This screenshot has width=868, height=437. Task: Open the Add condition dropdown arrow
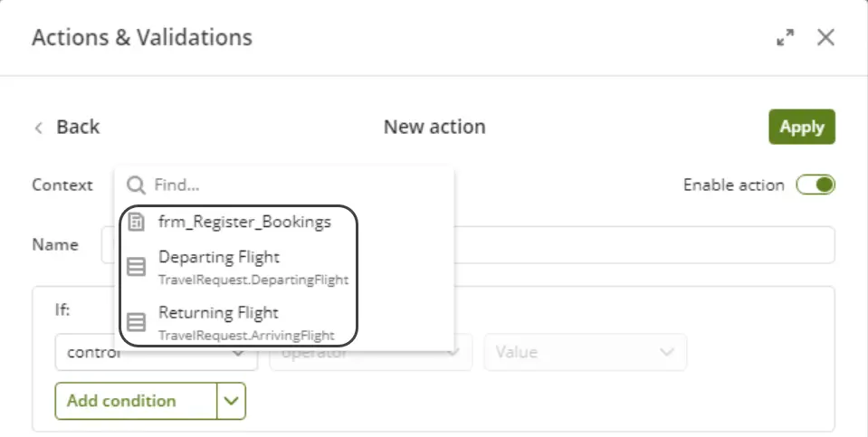tap(232, 401)
